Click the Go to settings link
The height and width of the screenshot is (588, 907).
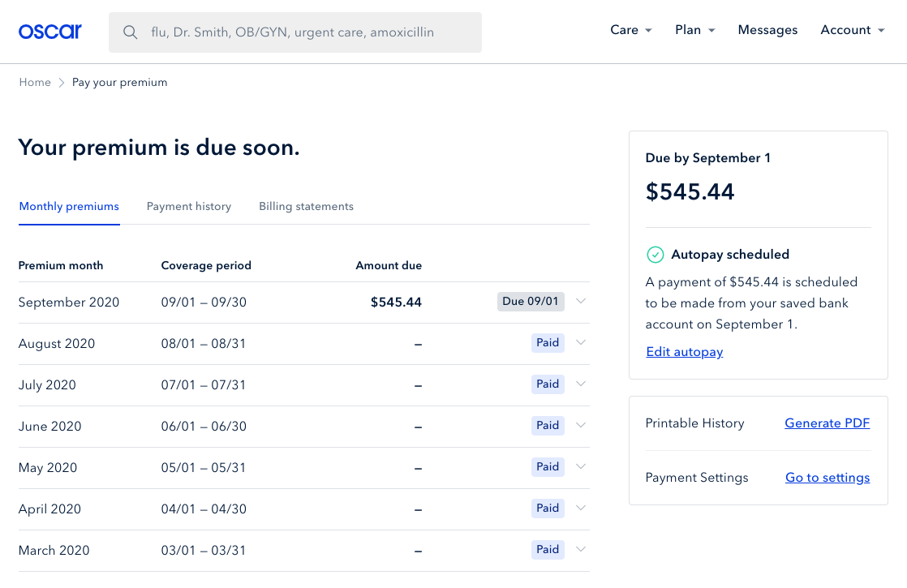[827, 478]
